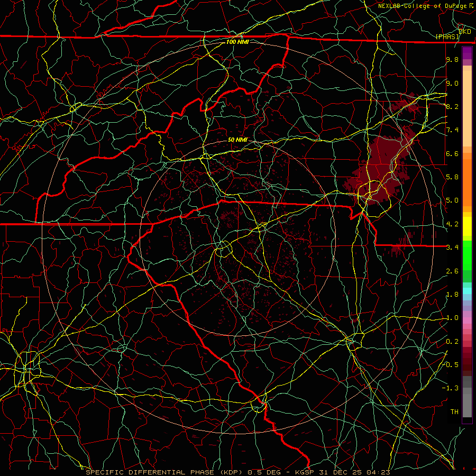Image resolution: width=476 pixels, height=476 pixels.
Task: Click the 1.0 value on color scale
Action: (452, 318)
